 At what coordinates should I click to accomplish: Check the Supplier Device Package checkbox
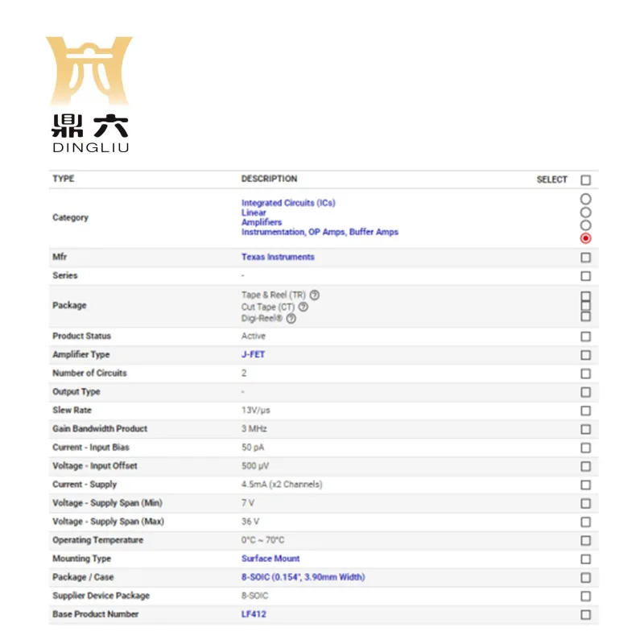click(586, 597)
